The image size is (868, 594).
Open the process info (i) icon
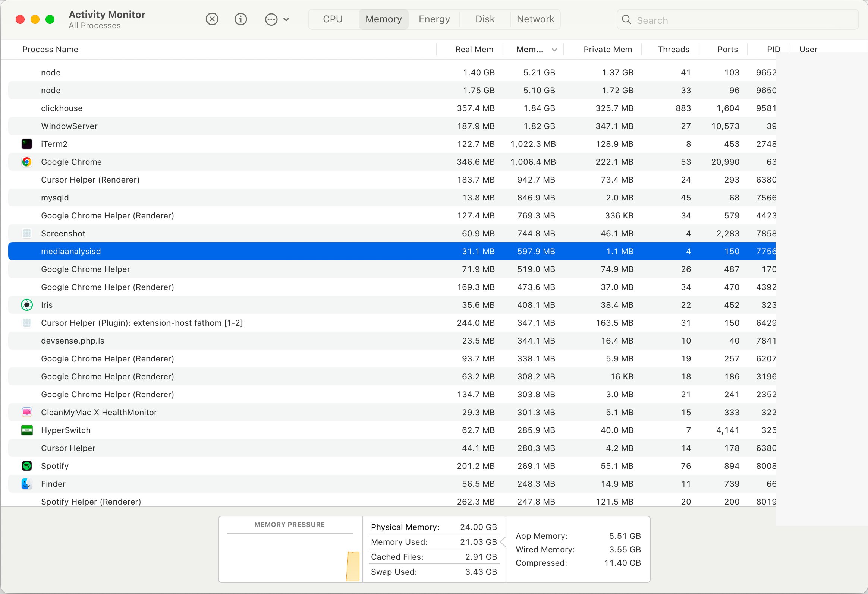(240, 19)
